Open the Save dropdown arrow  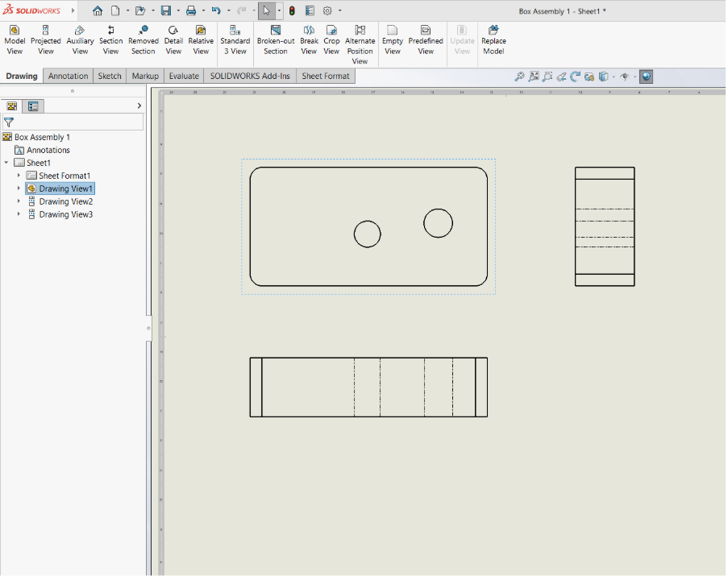coord(178,10)
